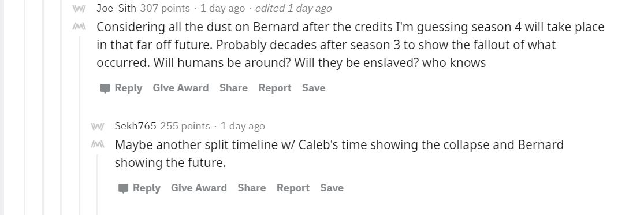The height and width of the screenshot is (215, 644).
Task: Open Joe_Sith's user profile
Action: (116, 8)
